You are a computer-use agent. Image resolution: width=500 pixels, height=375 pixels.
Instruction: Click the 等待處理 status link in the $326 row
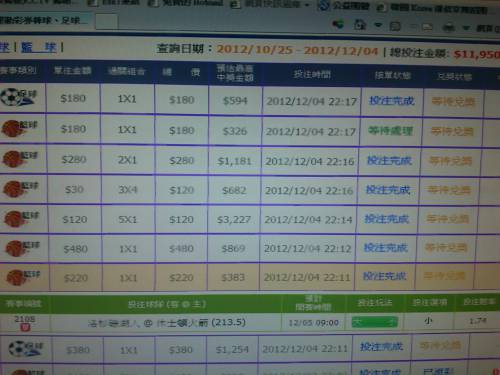(x=390, y=131)
